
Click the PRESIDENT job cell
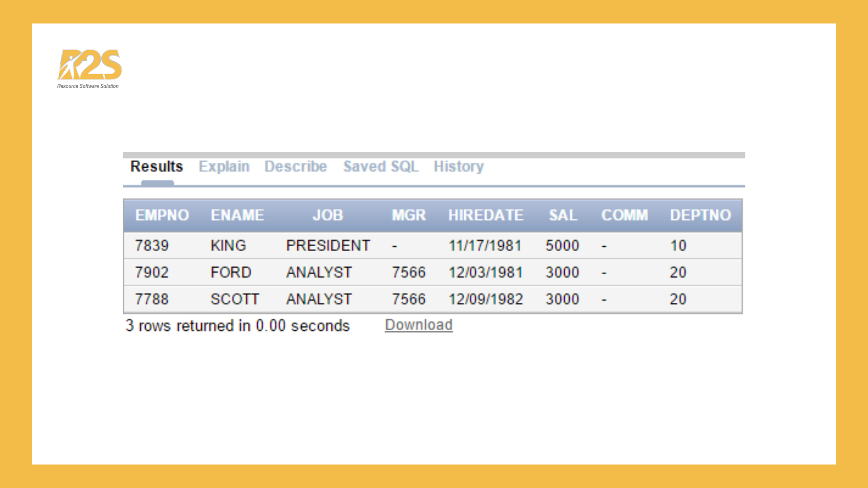coord(328,246)
